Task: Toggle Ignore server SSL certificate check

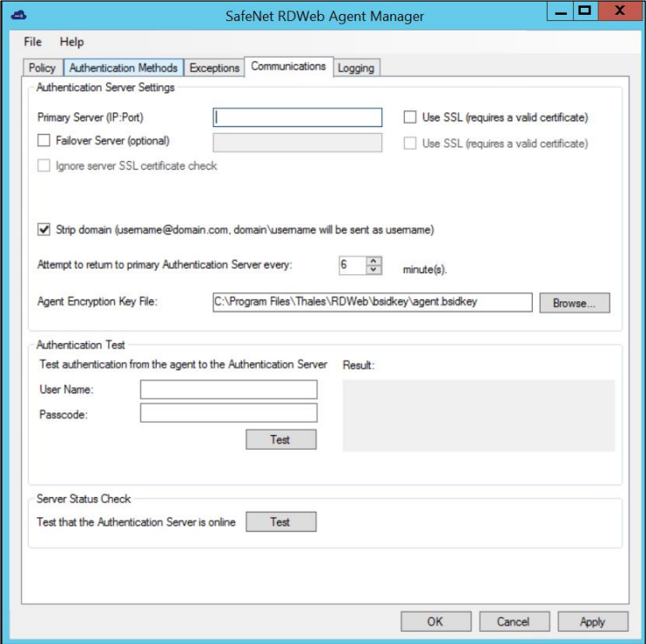Action: (x=44, y=165)
